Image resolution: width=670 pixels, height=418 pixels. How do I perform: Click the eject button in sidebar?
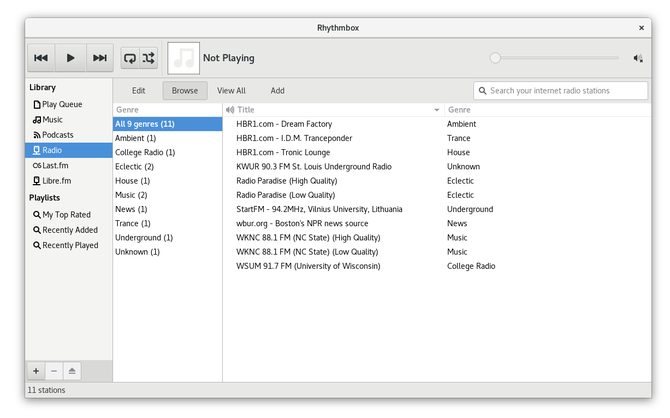click(72, 371)
